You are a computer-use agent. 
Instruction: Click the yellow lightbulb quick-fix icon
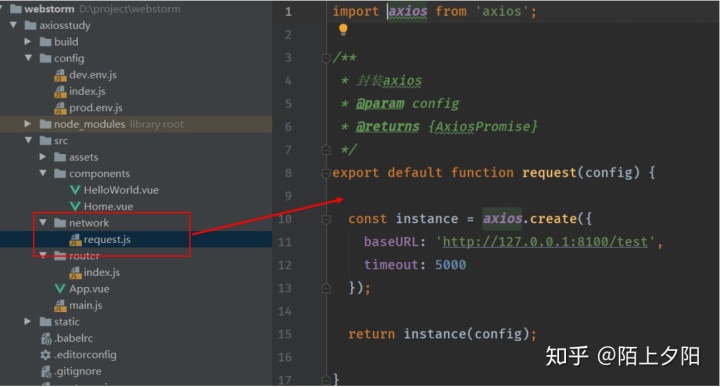[343, 30]
